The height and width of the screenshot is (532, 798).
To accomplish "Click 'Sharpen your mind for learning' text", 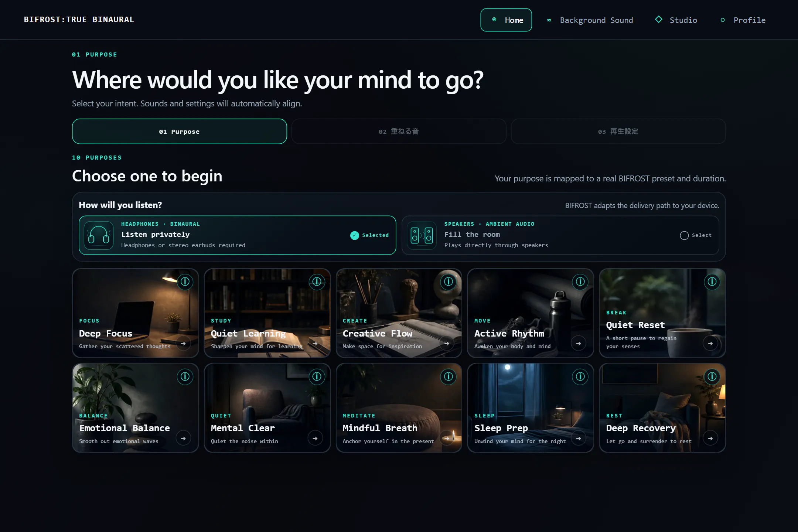I will point(257,347).
